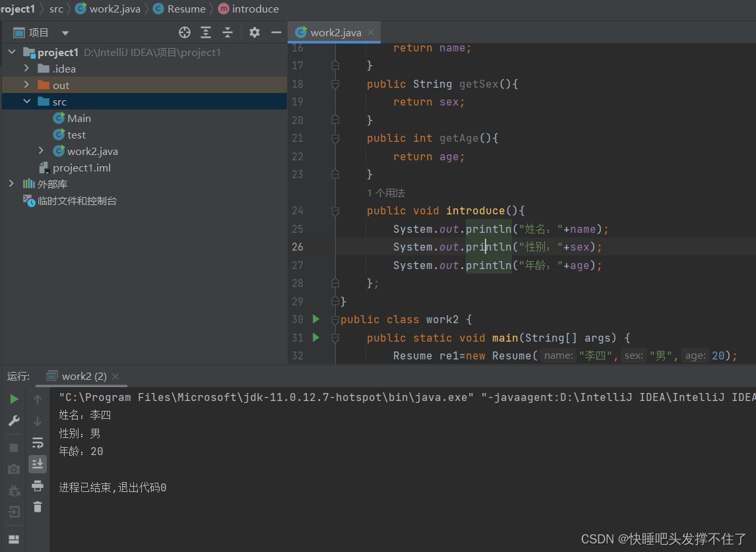Rerun work2 with green play button
The height and width of the screenshot is (552, 756).
pyautogui.click(x=14, y=399)
